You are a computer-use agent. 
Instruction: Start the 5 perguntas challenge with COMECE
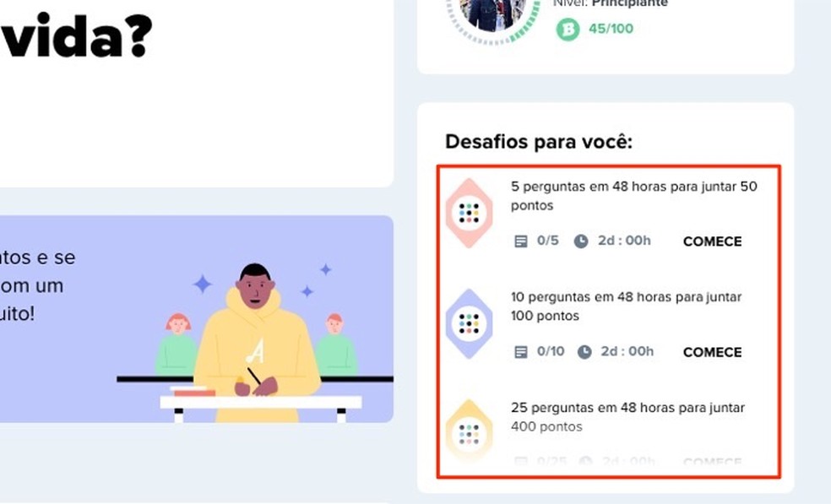[712, 241]
